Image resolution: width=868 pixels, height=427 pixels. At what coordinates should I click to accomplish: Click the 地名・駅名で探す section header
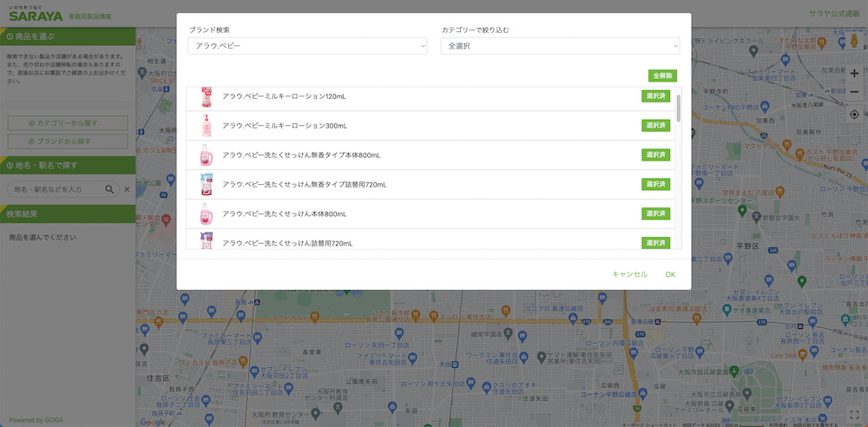68,165
